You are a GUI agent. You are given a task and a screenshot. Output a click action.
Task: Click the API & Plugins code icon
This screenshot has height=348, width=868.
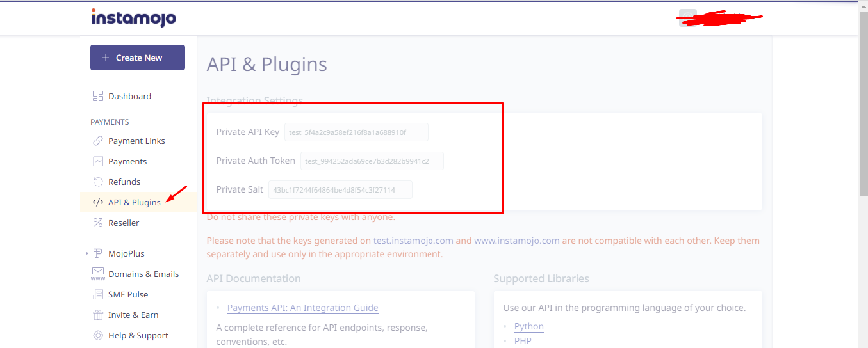pyautogui.click(x=98, y=202)
